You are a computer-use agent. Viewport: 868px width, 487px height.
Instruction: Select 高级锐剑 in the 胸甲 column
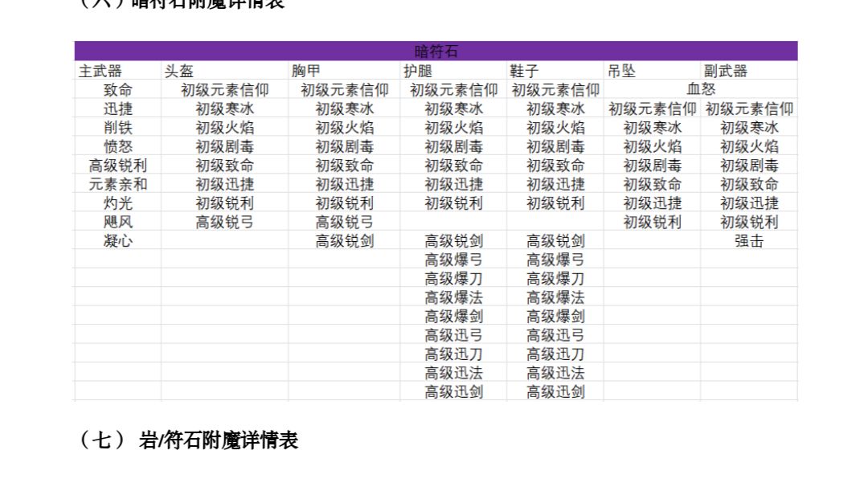click(x=344, y=241)
